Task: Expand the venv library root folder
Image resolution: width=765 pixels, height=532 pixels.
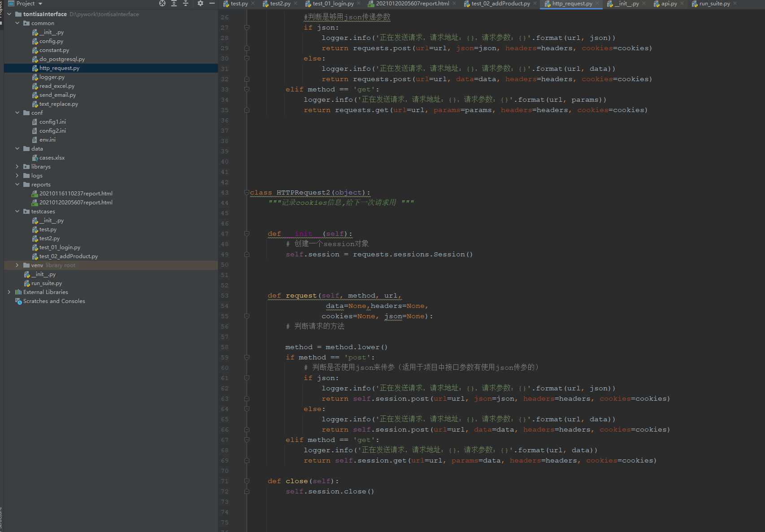Action: 17,265
